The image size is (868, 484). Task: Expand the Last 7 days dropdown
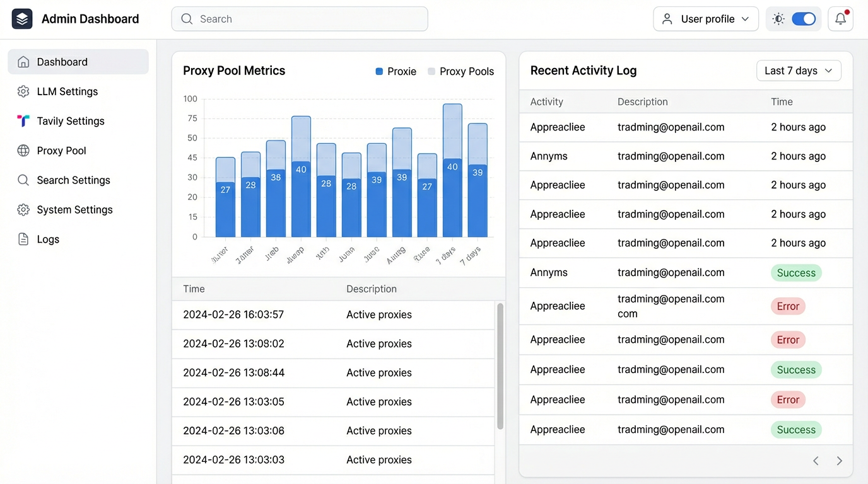click(799, 71)
